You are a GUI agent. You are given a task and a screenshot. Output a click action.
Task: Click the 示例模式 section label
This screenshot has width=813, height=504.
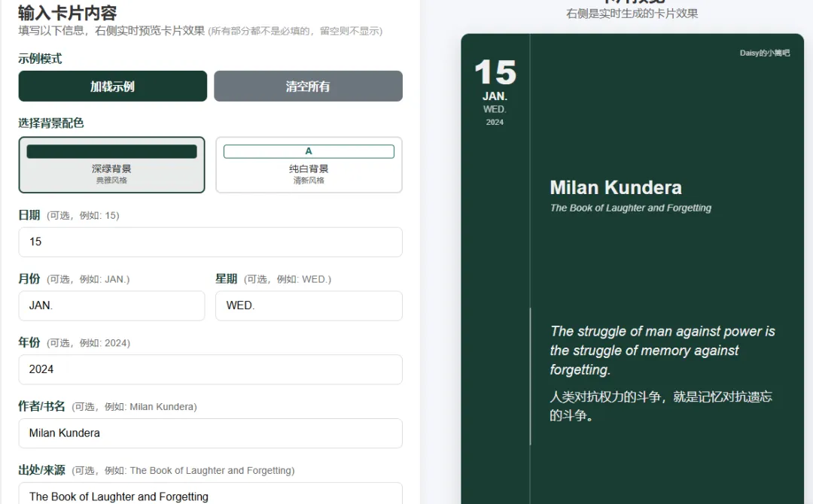pyautogui.click(x=40, y=59)
